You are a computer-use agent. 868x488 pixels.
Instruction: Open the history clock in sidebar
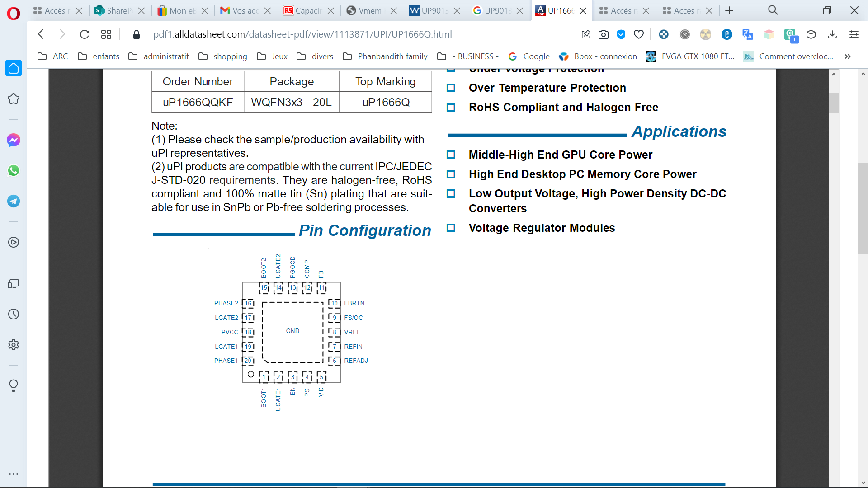click(14, 314)
